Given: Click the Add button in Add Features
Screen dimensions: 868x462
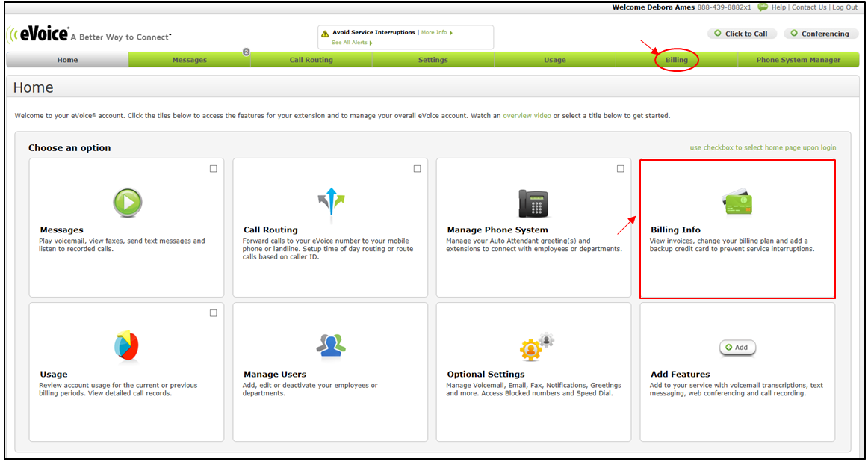Looking at the screenshot, I should click(737, 348).
